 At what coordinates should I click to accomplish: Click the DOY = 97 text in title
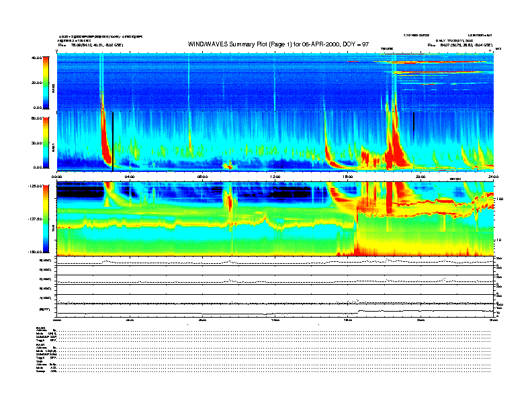pyautogui.click(x=355, y=44)
